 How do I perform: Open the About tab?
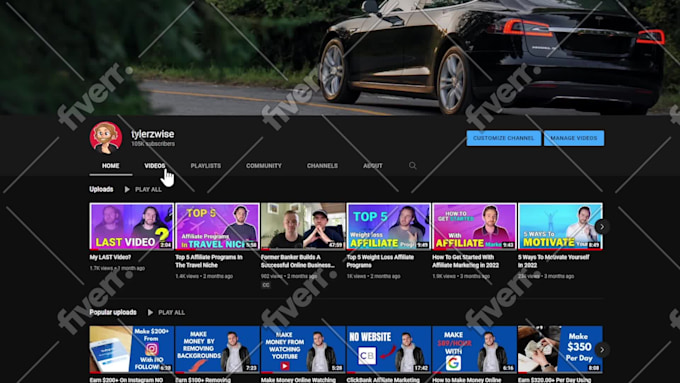373,166
